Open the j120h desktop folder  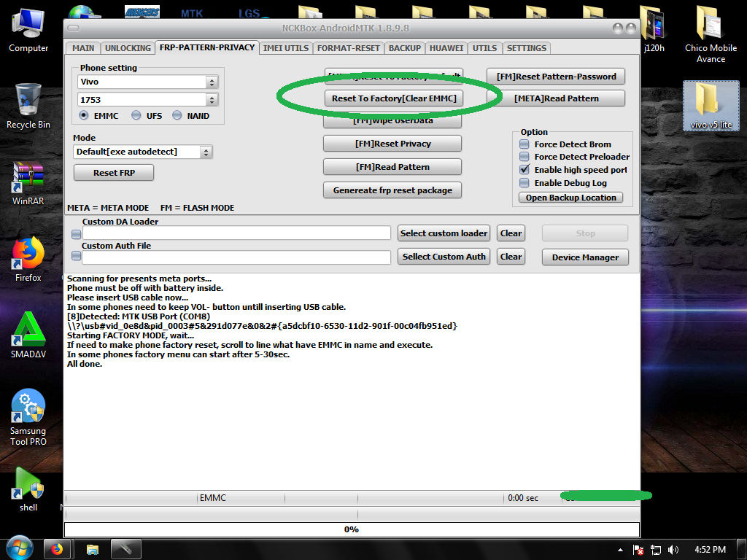click(x=654, y=29)
